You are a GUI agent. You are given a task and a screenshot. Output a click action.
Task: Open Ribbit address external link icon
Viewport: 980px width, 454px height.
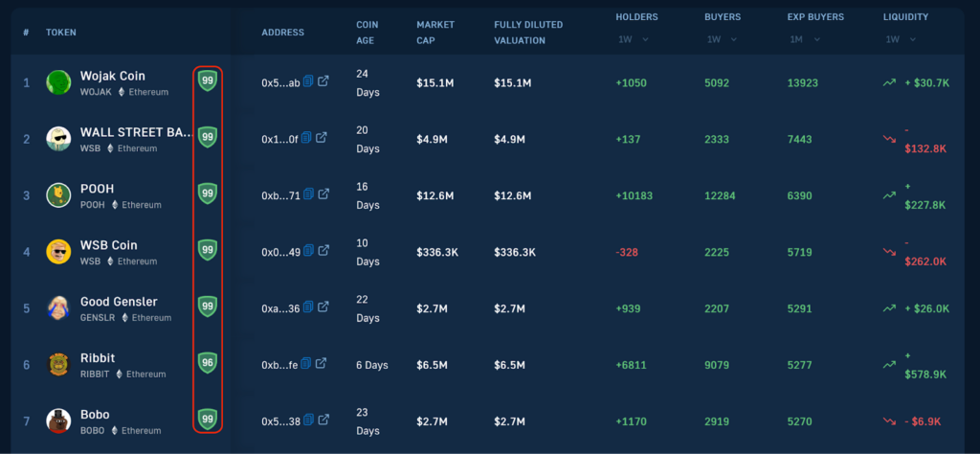(323, 363)
